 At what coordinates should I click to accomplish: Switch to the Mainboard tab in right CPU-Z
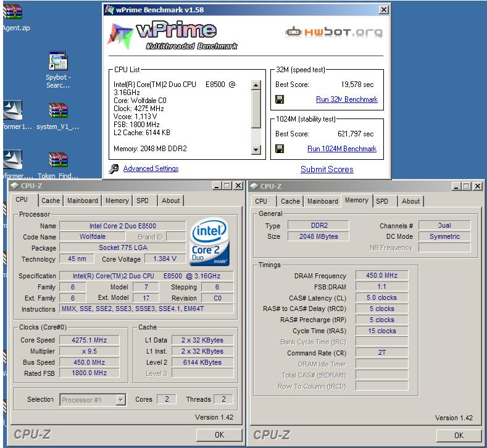coord(322,201)
